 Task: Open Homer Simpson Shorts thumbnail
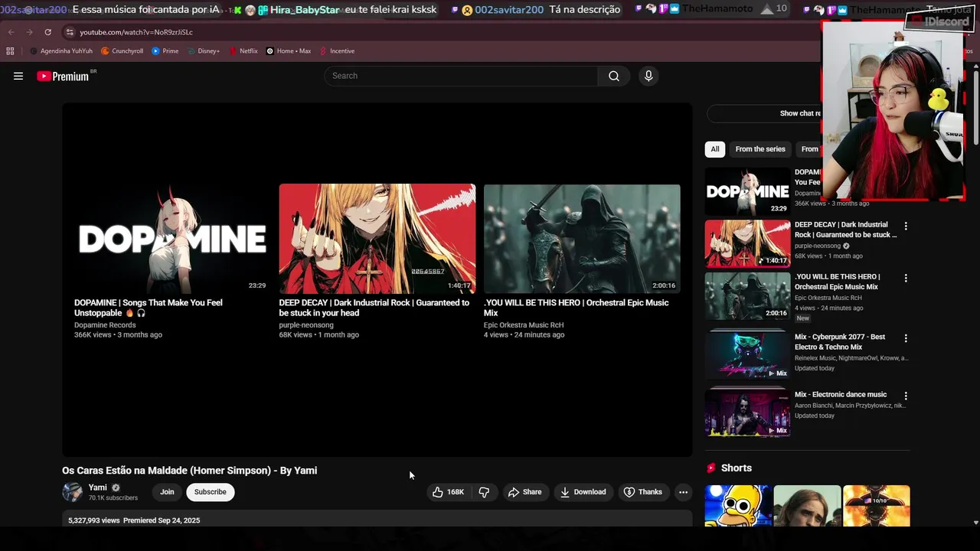(x=738, y=506)
